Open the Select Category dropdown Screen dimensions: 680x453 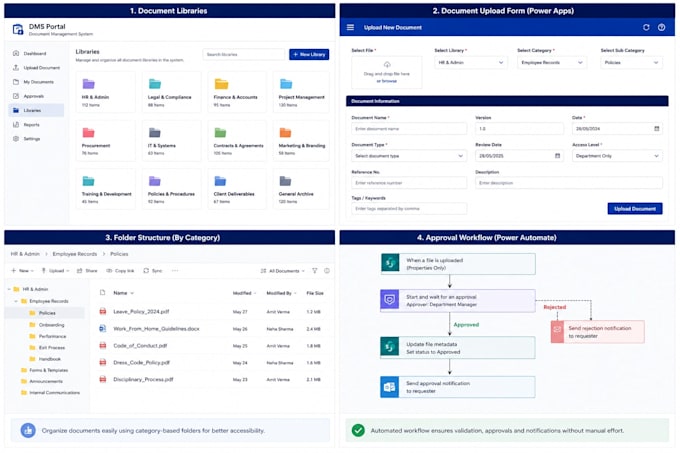point(552,63)
